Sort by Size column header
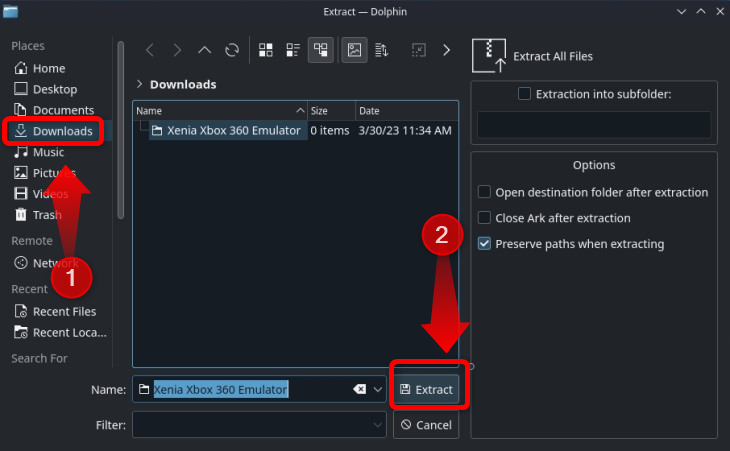 [x=331, y=111]
